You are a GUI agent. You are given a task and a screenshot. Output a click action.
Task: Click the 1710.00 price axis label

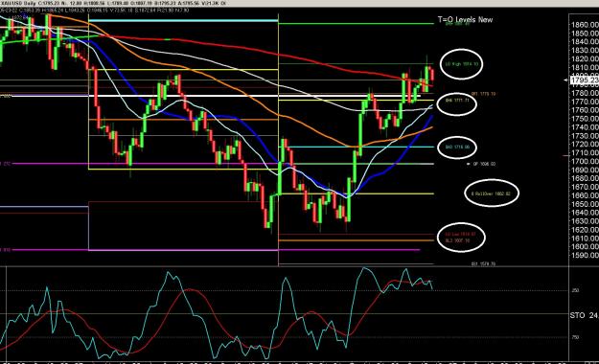click(585, 152)
